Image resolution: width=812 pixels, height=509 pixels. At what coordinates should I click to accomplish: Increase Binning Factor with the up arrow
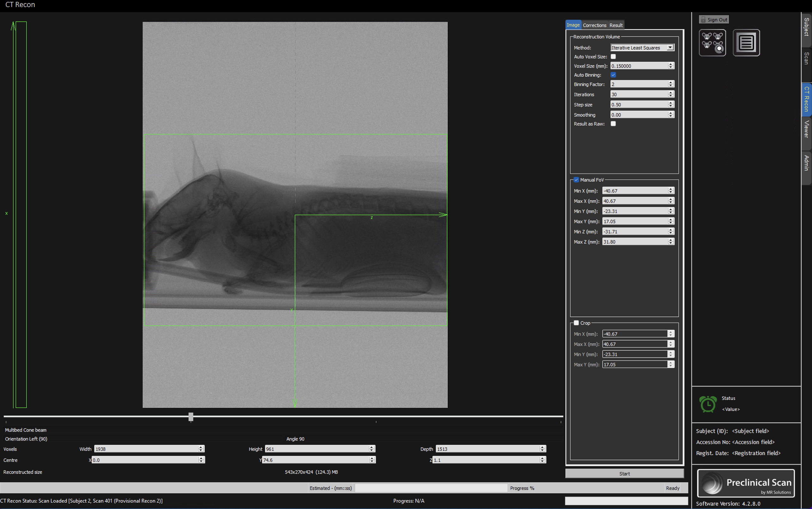(670, 82)
